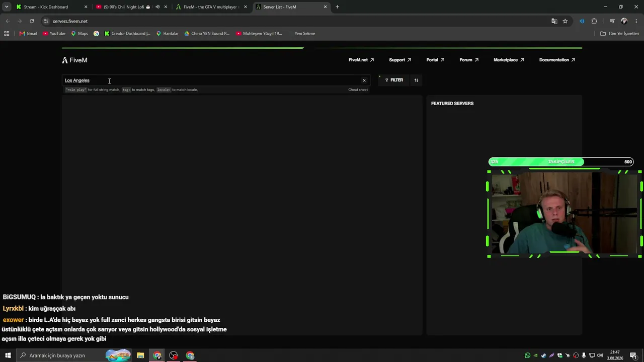644x362 pixels.
Task: Open File Explorer from the taskbar
Action: coord(140,355)
